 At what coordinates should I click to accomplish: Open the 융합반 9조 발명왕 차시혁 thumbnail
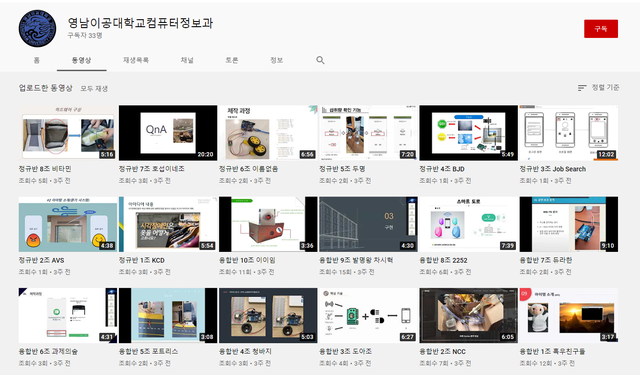pyautogui.click(x=368, y=224)
